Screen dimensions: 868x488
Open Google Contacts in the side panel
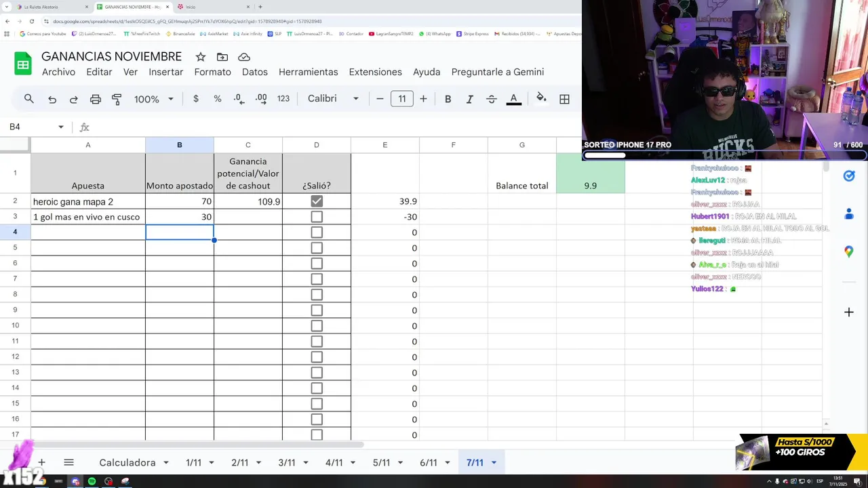(x=848, y=214)
